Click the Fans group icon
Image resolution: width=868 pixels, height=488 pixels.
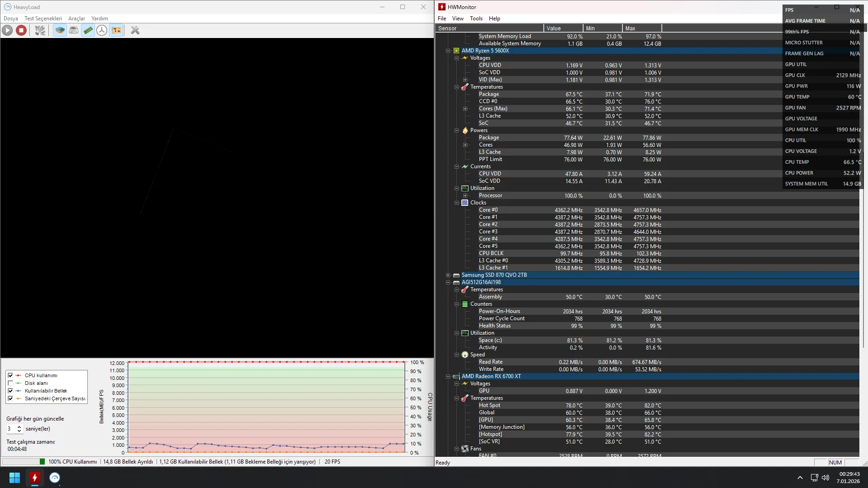tap(465, 449)
